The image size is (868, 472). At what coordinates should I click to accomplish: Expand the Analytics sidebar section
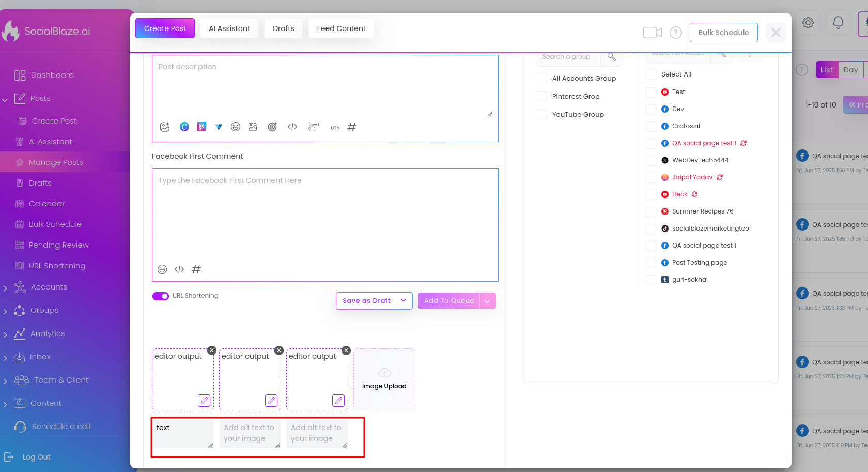[5, 334]
